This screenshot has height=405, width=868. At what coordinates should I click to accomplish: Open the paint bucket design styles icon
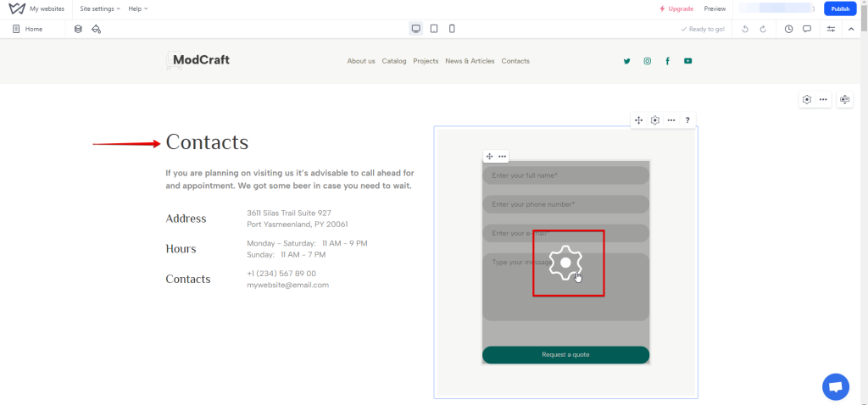96,29
